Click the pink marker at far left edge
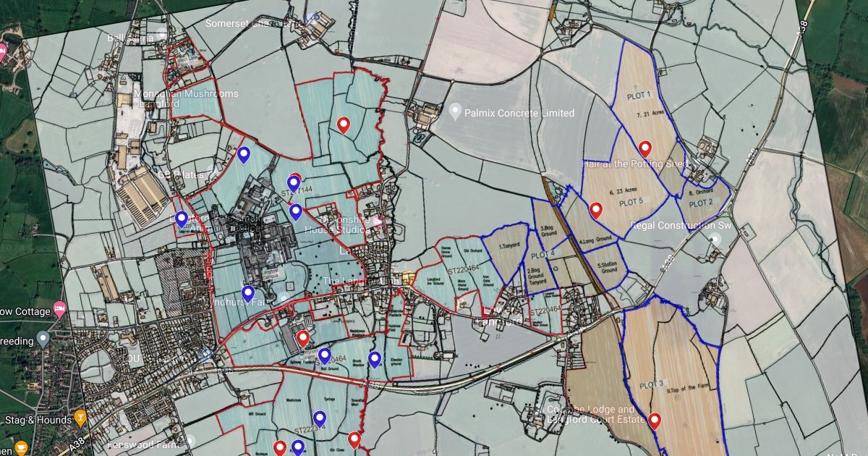The image size is (868, 456). click(2, 52)
